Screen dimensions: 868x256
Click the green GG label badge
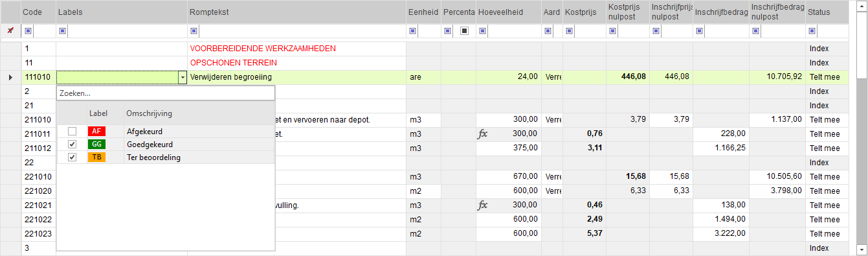pyautogui.click(x=96, y=144)
